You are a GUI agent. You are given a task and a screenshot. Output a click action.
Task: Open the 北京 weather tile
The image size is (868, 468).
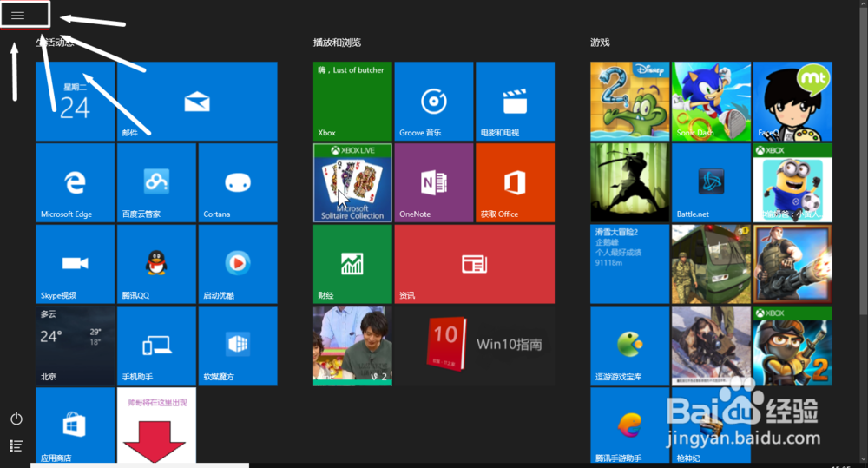point(76,346)
